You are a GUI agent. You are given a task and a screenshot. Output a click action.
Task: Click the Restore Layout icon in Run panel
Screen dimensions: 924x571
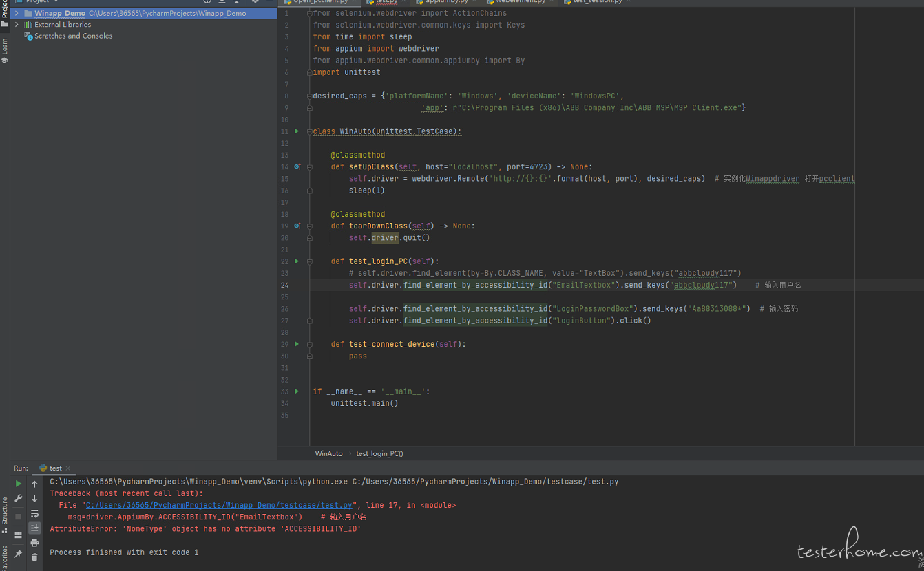[x=19, y=535]
